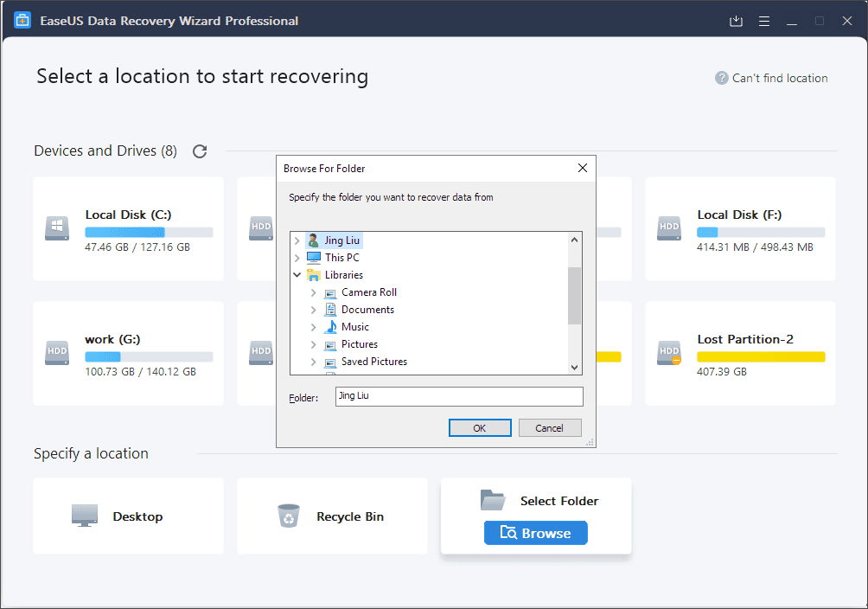Image resolution: width=868 pixels, height=609 pixels.
Task: Select the Local Disk (F:) HDD icon
Action: 669,228
